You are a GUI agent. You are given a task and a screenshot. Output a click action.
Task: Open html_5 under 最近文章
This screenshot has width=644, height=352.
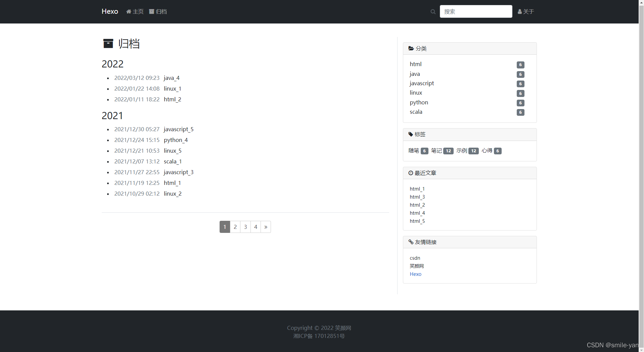[417, 221]
